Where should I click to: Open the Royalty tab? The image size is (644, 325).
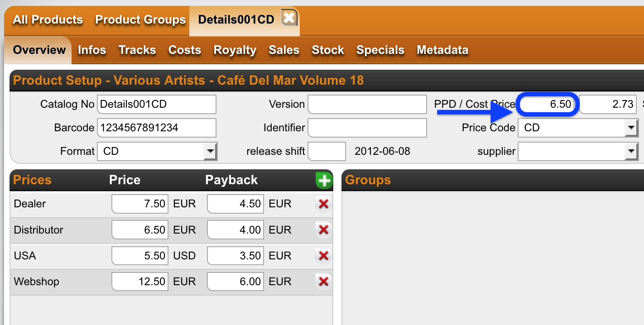coord(235,50)
